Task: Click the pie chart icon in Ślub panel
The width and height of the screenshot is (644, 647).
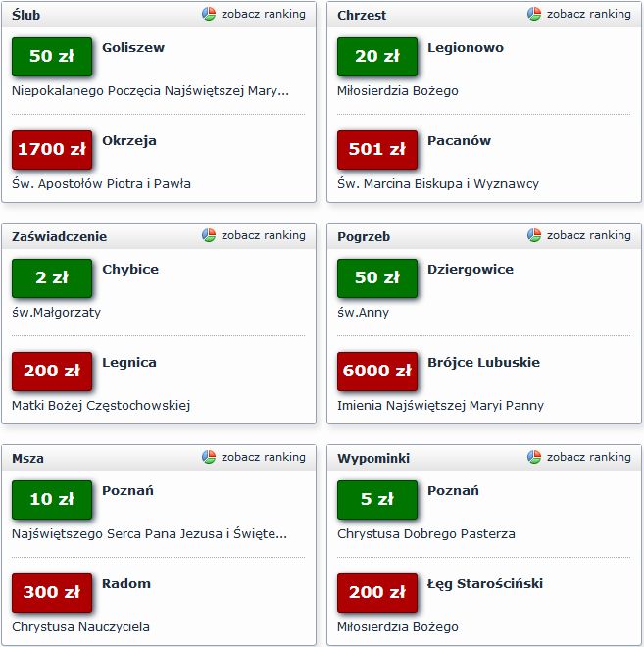Action: [209, 15]
